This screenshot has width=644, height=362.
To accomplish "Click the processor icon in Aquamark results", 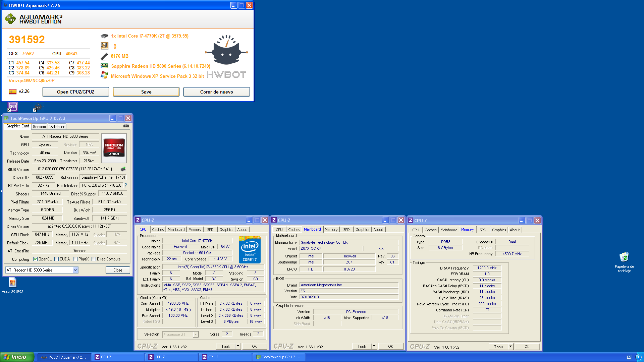I will click(104, 36).
